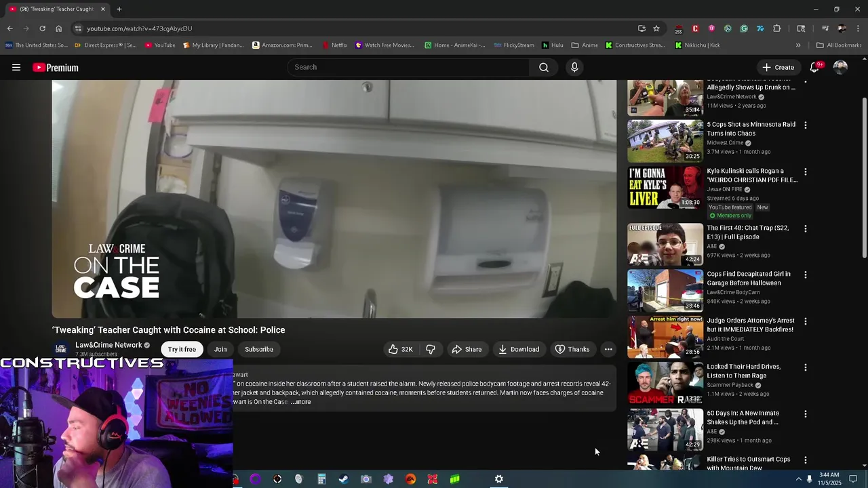868x488 pixels.
Task: Open The First 48 Chat Trap thumbnail
Action: (x=665, y=245)
